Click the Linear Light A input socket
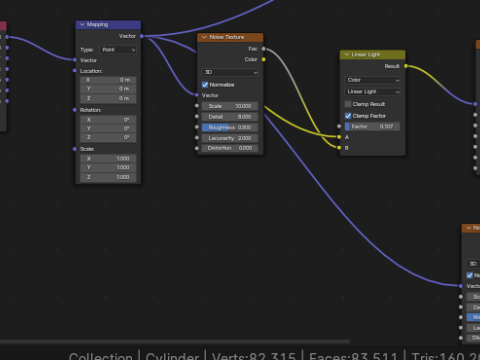Screen dimensions: 480x360 [x=339, y=137]
